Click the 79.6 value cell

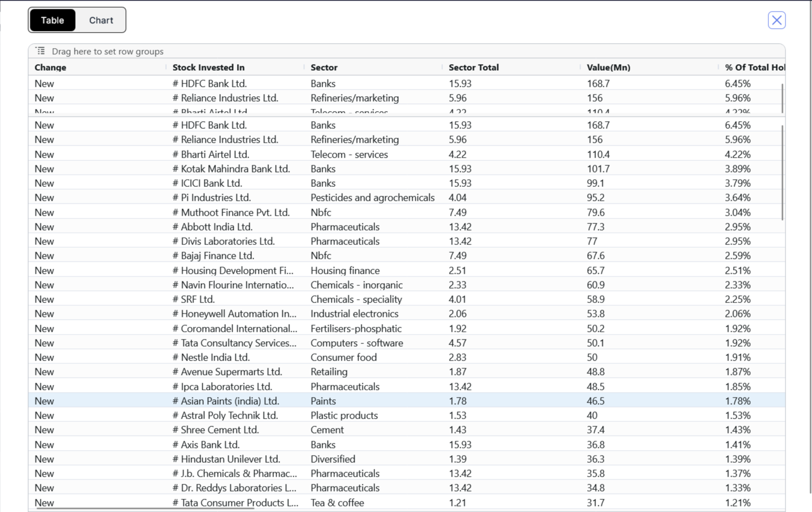tap(650, 212)
